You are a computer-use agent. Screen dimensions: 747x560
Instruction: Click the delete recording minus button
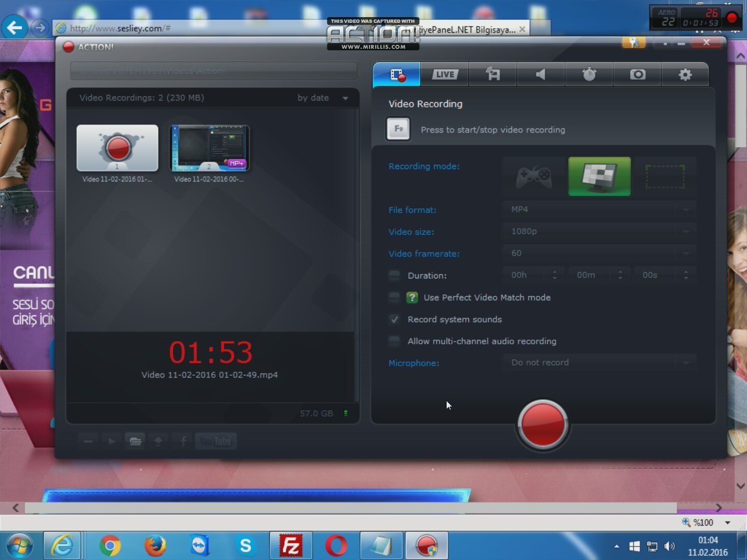(x=88, y=441)
